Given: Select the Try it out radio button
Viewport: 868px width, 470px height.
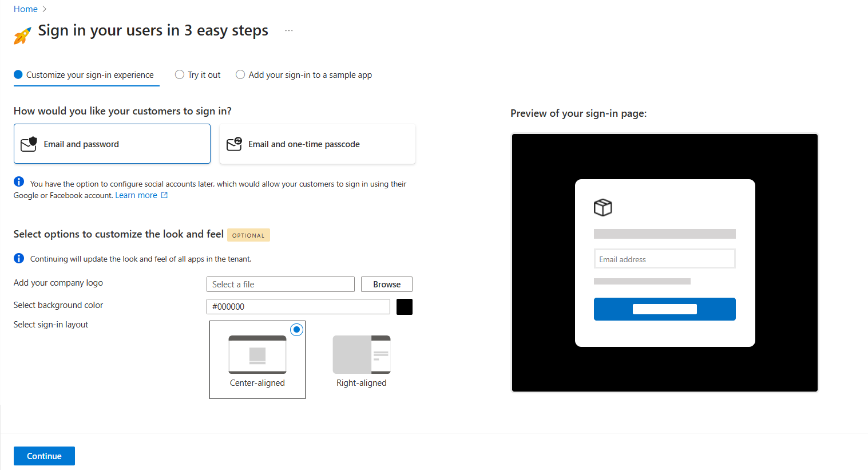Looking at the screenshot, I should 180,74.
